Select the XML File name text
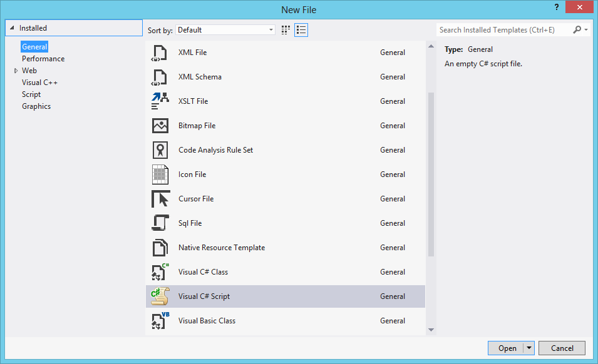 [x=193, y=53]
